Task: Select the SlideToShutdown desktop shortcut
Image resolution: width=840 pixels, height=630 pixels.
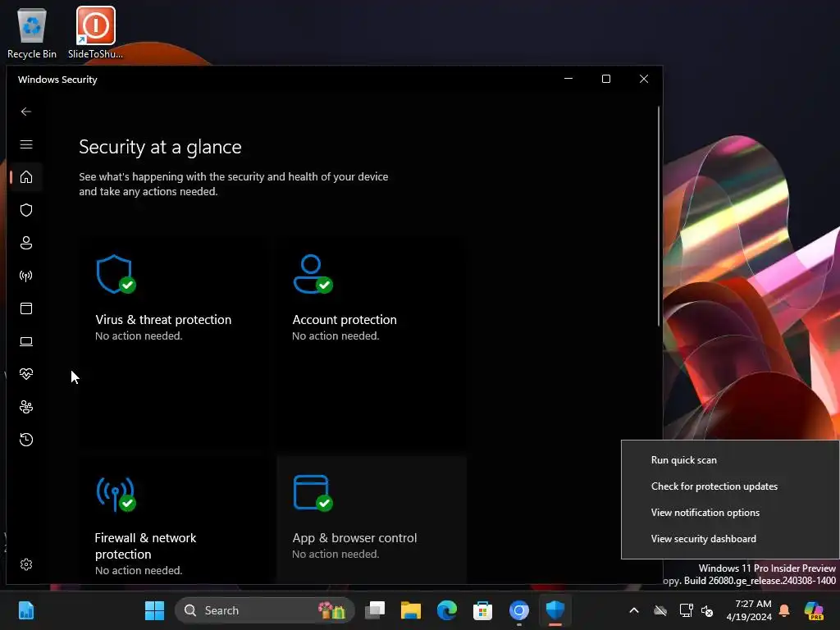Action: click(x=95, y=33)
